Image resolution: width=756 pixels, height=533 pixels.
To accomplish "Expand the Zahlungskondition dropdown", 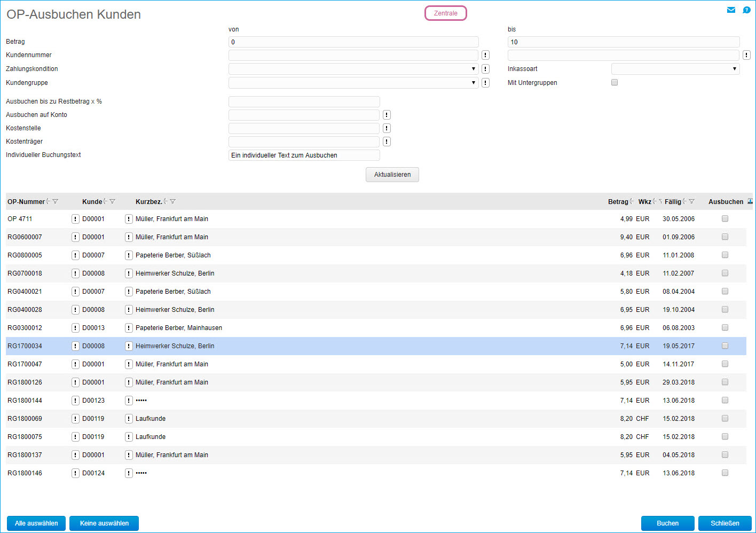I will click(353, 69).
